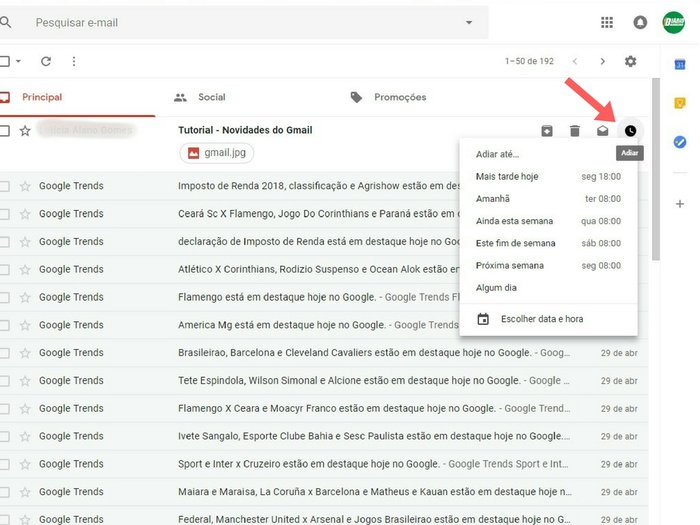Click the search magnifier icon
Image resolution: width=700 pixels, height=525 pixels.
5,22
